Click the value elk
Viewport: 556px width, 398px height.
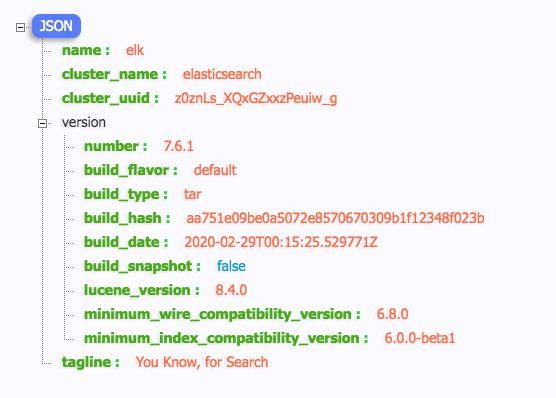click(135, 50)
